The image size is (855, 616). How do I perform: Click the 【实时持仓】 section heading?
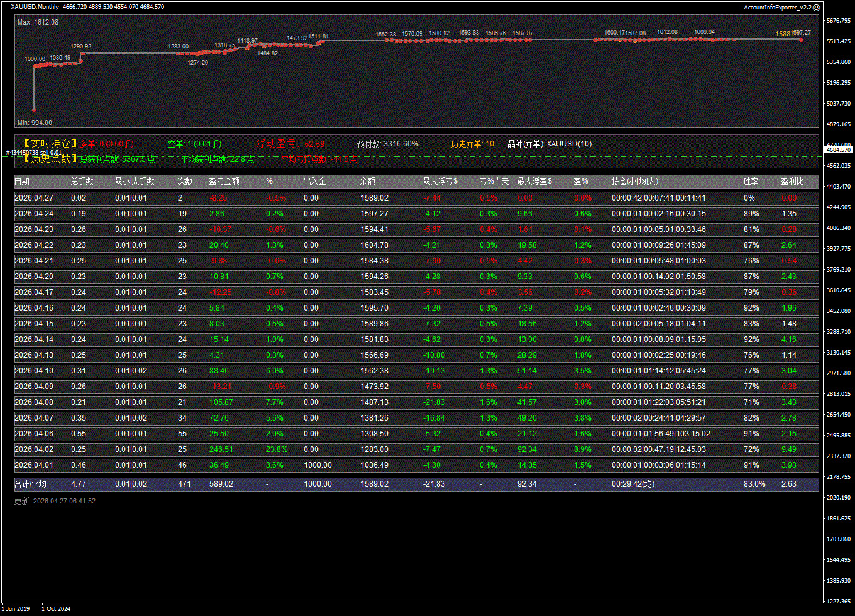[47, 144]
